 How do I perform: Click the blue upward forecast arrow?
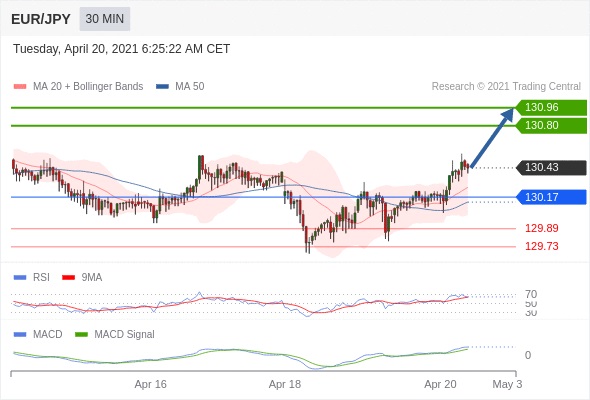[x=492, y=137]
